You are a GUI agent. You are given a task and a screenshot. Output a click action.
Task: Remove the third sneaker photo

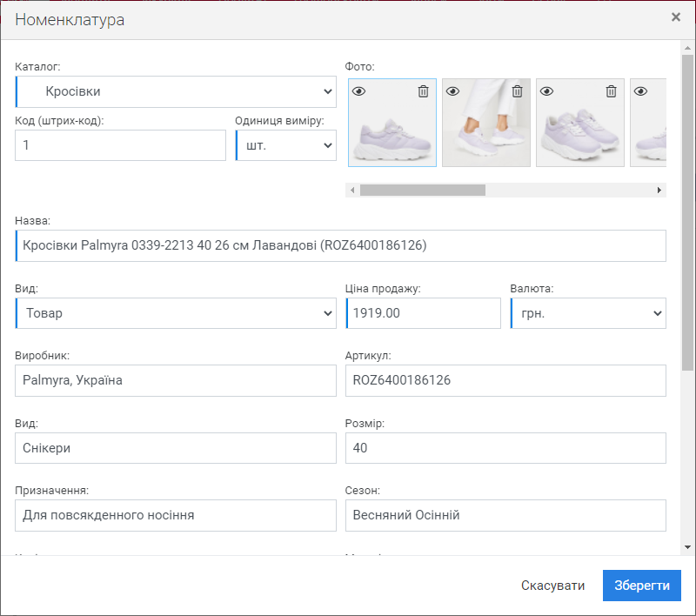611,91
